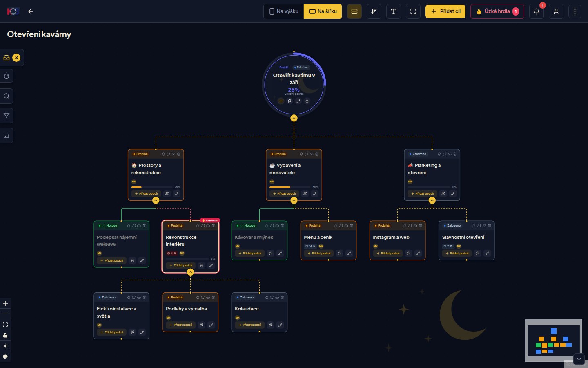588x368 pixels.
Task: Click the minimap overview thumbnail
Action: coord(553,340)
